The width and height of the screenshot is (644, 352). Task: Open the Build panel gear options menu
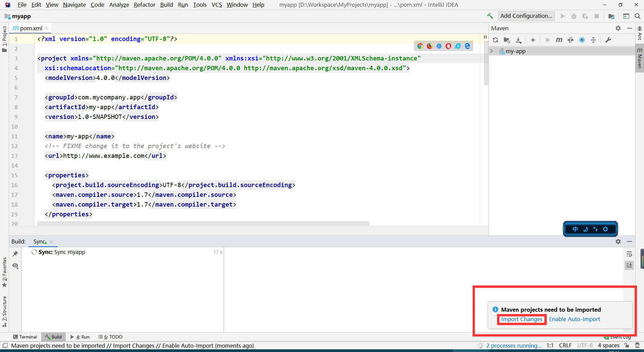tap(618, 241)
